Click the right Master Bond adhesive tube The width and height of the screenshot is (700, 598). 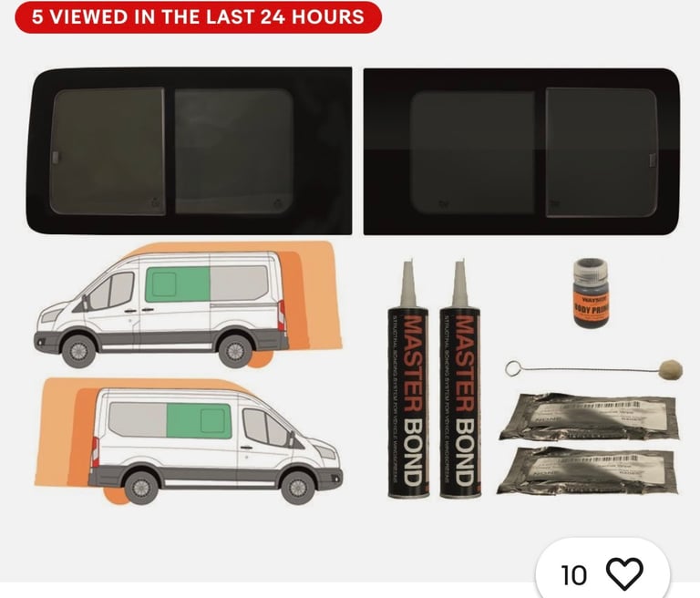tap(459, 379)
